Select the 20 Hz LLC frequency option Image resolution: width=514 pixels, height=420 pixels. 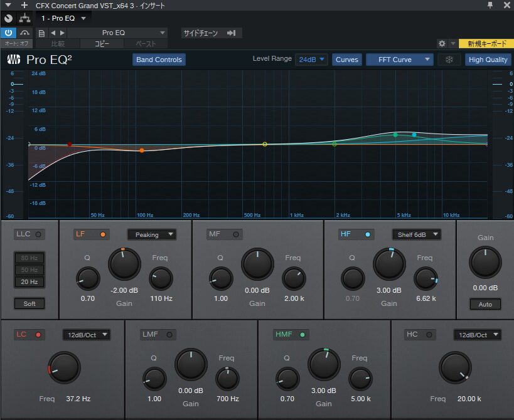tap(29, 281)
